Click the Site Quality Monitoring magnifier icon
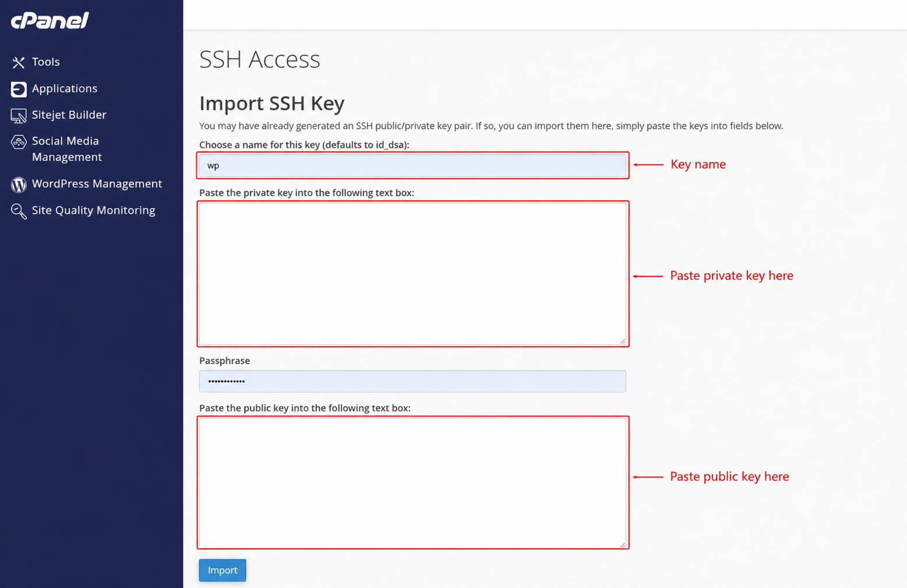 [x=19, y=211]
